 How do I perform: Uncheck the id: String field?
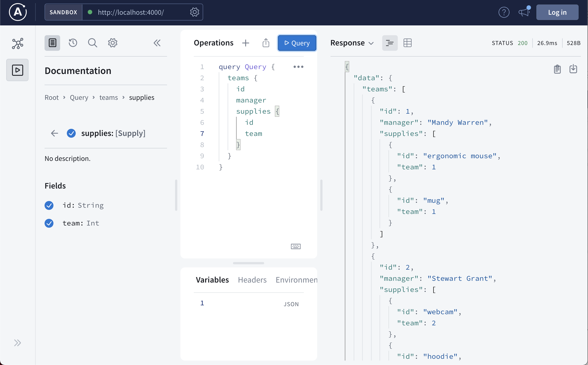pos(49,205)
